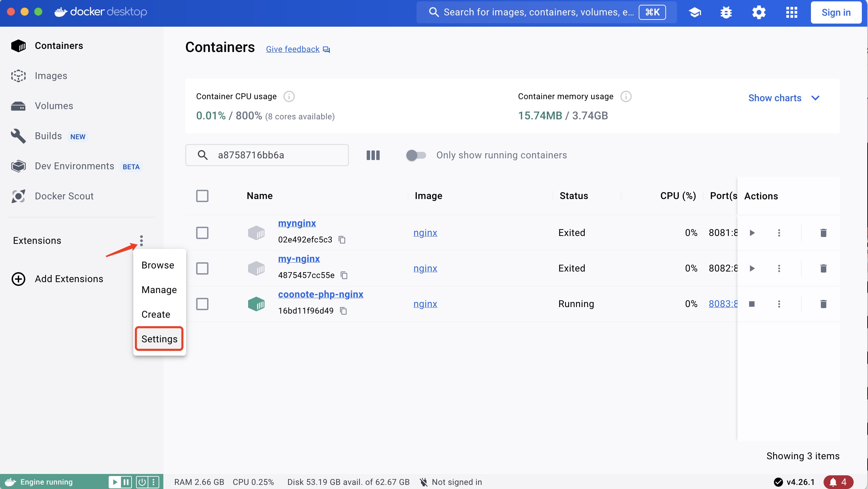Delete the mynginx container

click(x=824, y=233)
